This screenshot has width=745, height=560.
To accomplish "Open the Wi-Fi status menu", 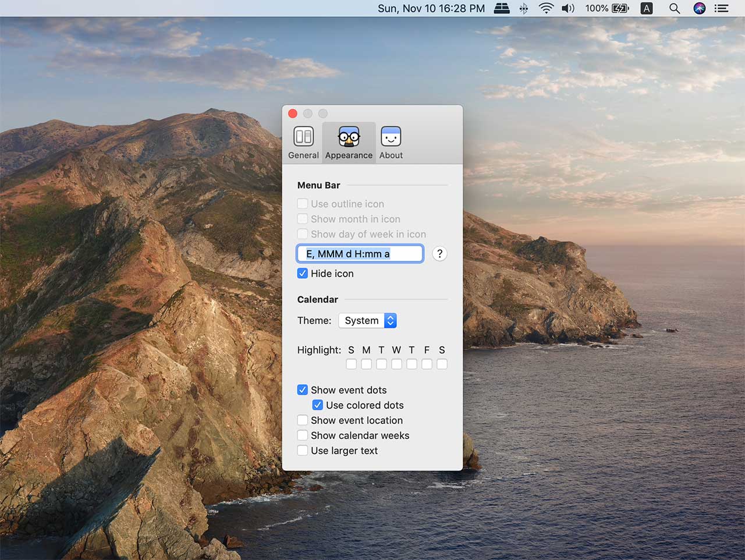I will (x=545, y=8).
